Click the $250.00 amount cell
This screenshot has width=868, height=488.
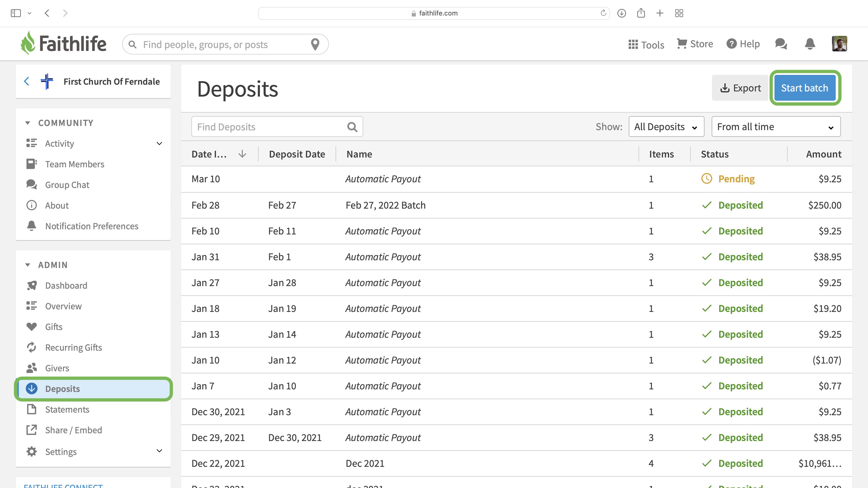(825, 205)
